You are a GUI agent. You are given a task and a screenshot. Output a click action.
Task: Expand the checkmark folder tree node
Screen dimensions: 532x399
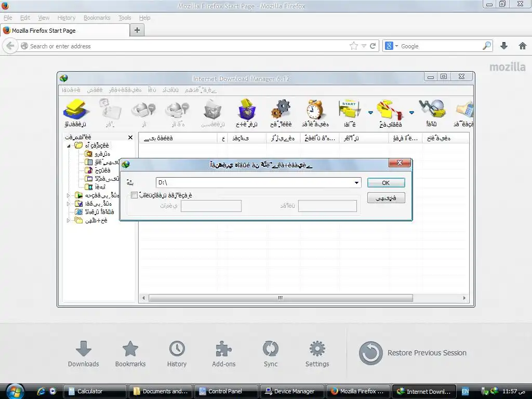(68, 204)
